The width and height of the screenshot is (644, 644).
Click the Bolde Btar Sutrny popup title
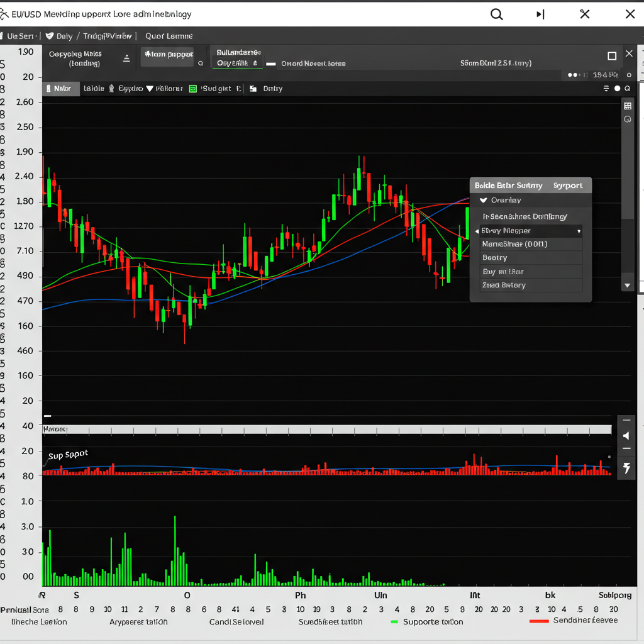tap(508, 186)
